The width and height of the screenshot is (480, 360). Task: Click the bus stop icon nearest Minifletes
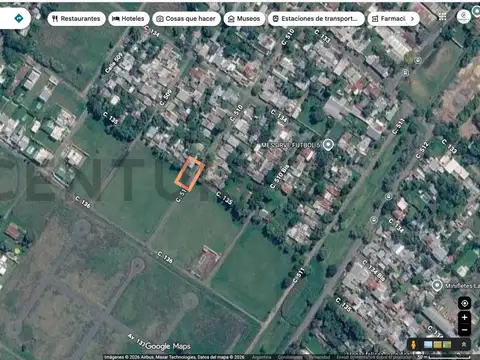374,220
